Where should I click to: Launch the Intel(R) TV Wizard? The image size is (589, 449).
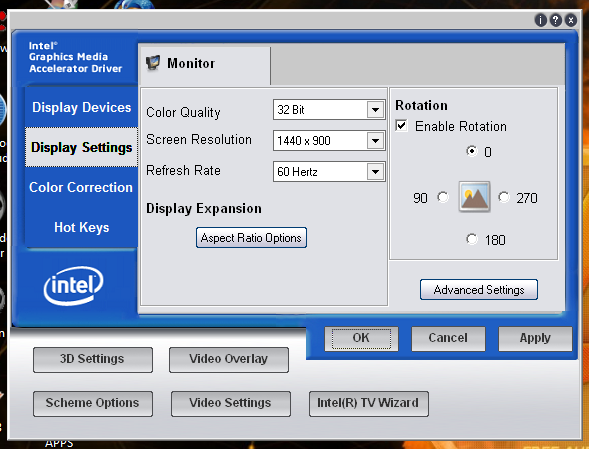coord(369,404)
